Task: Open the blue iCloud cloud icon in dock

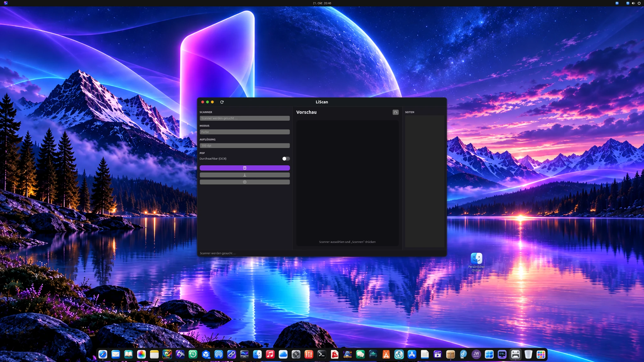Action: [283, 354]
